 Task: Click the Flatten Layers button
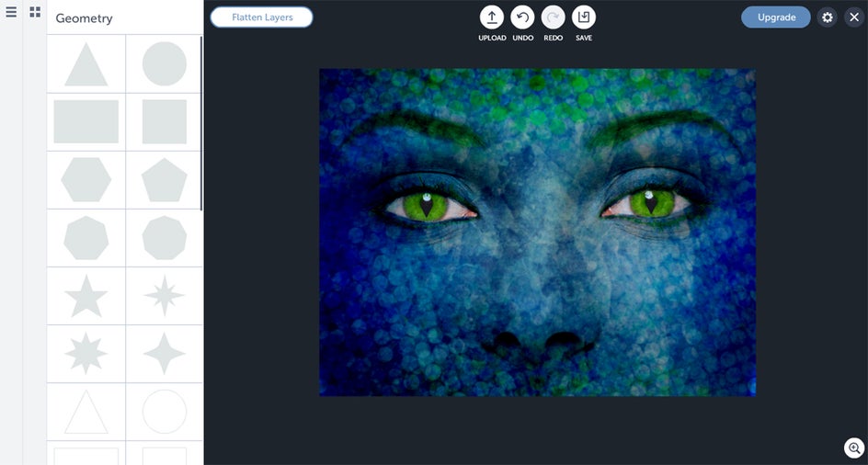pos(262,17)
